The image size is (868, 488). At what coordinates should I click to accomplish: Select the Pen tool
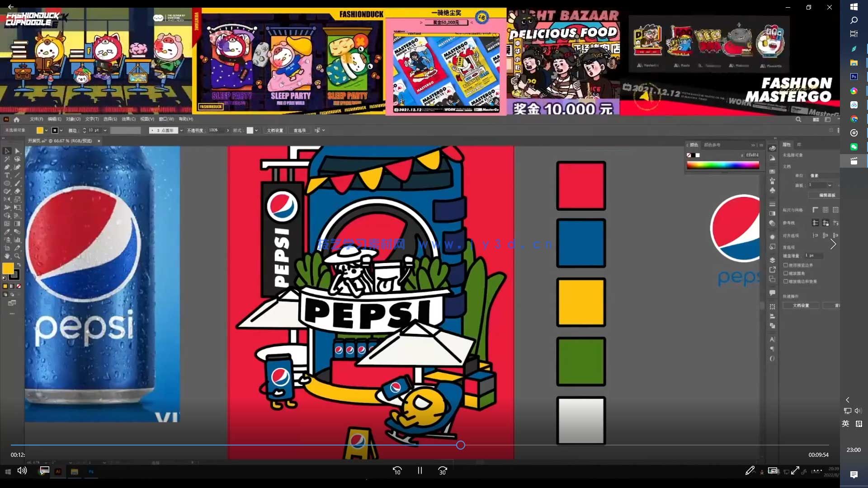click(7, 167)
